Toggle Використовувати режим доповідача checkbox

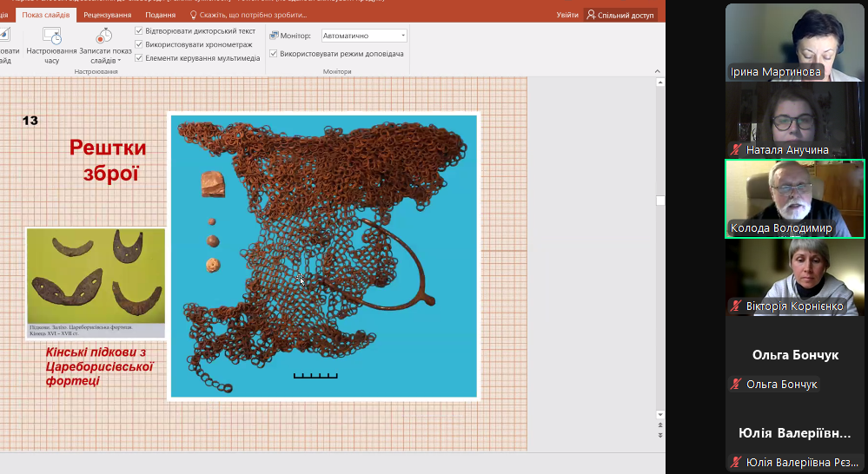[x=274, y=54]
